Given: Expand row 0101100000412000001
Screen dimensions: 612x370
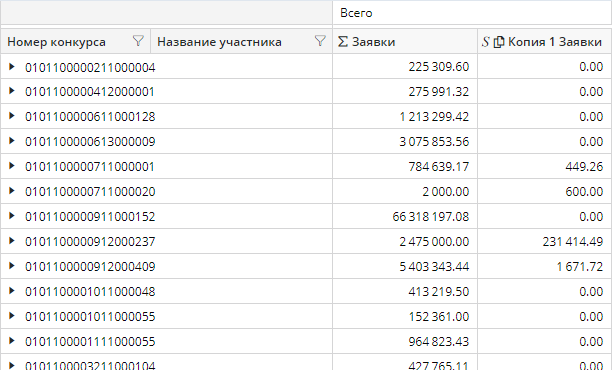Looking at the screenshot, I should [x=12, y=91].
